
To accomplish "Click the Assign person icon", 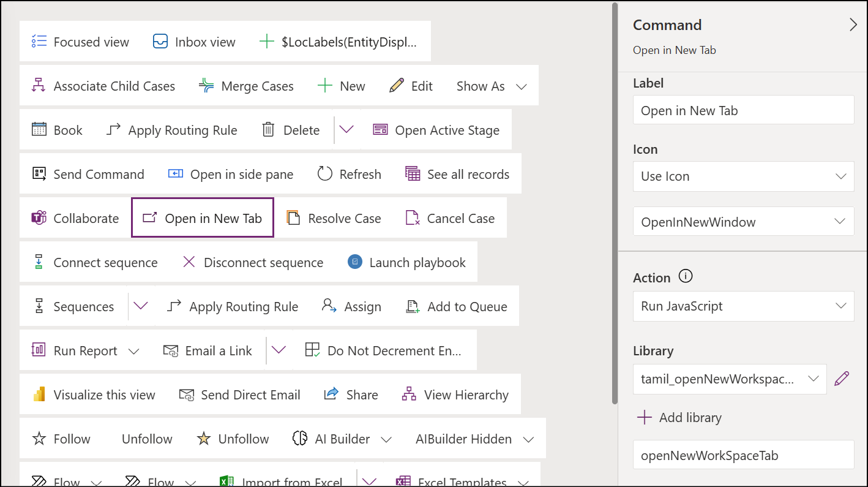I will [329, 306].
